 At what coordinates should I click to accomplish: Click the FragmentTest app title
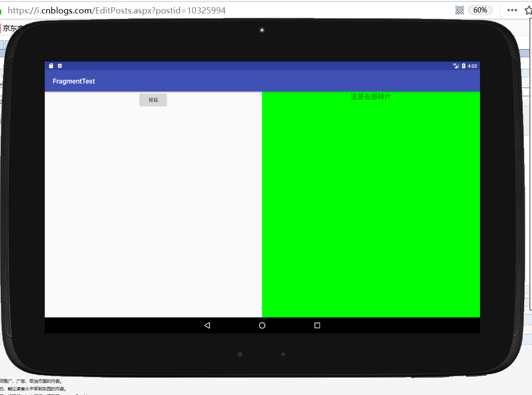[74, 81]
